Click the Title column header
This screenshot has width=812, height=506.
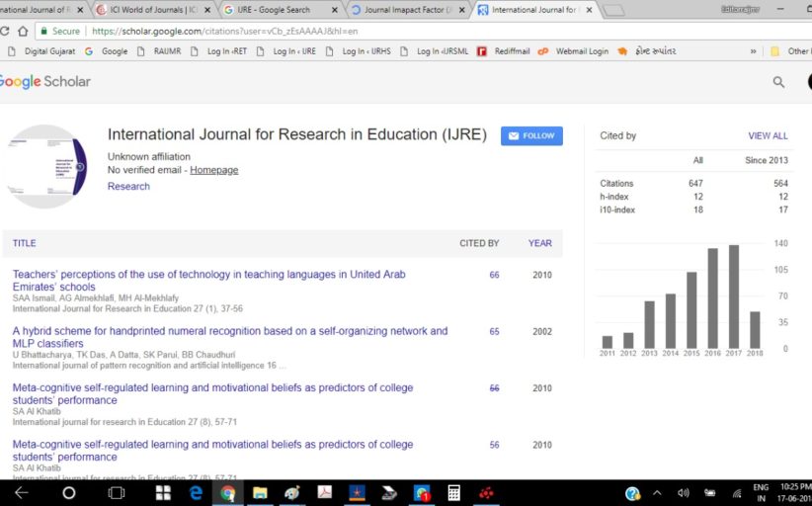coord(25,243)
